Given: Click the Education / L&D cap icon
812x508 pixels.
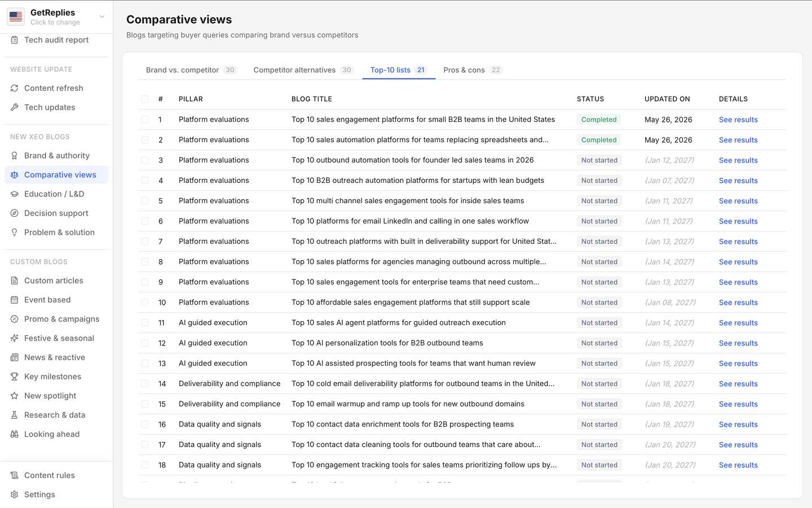Looking at the screenshot, I should [x=15, y=194].
